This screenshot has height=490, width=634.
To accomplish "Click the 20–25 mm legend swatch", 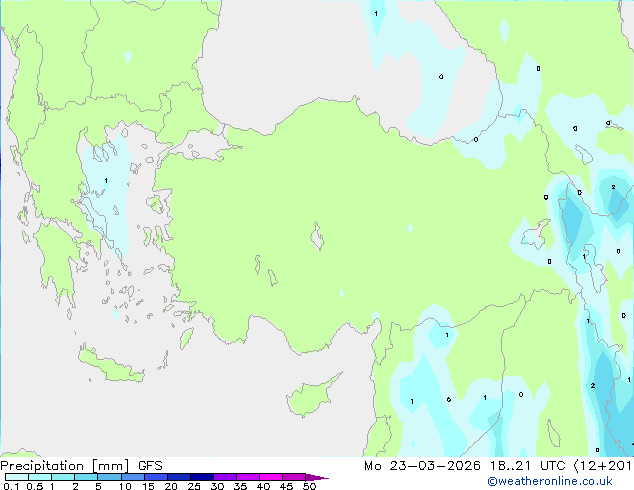I will [179, 477].
